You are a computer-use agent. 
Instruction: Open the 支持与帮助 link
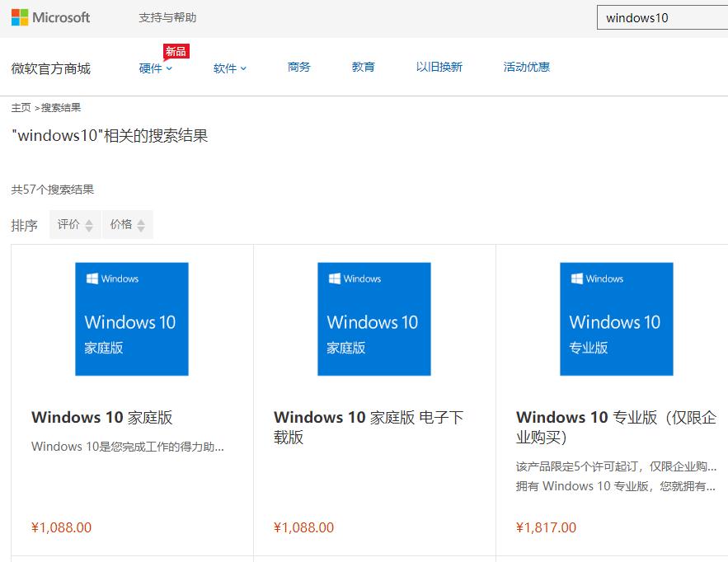click(169, 16)
